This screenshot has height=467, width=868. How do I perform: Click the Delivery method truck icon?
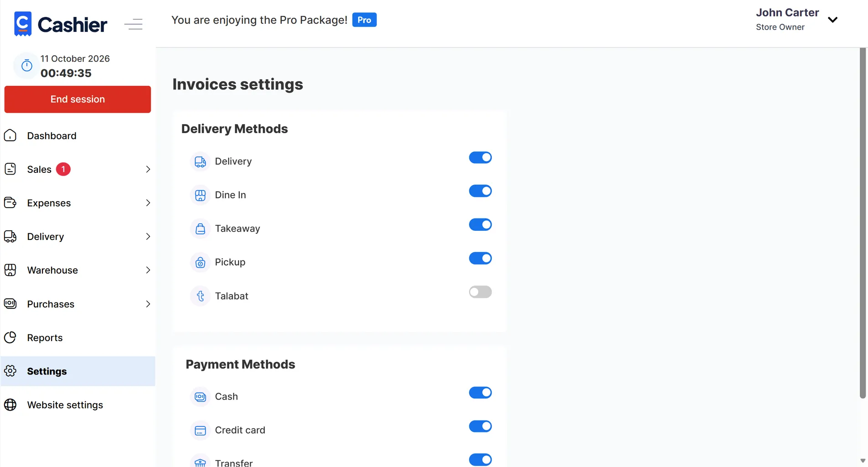[200, 161]
